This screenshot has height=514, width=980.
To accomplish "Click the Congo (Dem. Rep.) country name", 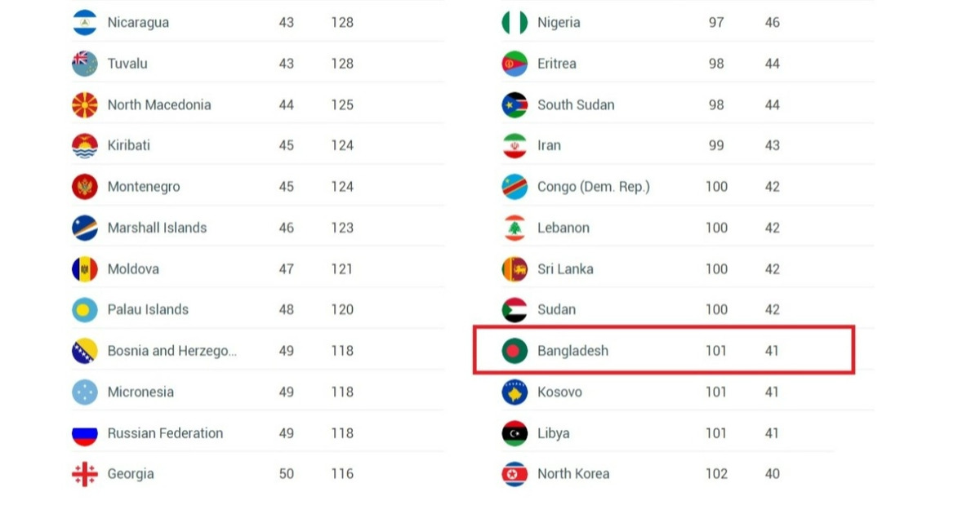I will click(x=594, y=187).
